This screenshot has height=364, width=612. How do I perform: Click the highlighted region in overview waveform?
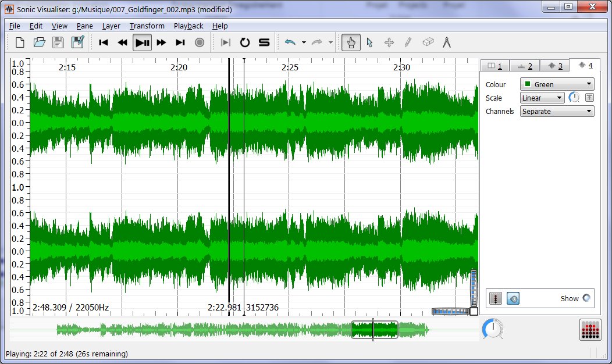click(x=375, y=330)
